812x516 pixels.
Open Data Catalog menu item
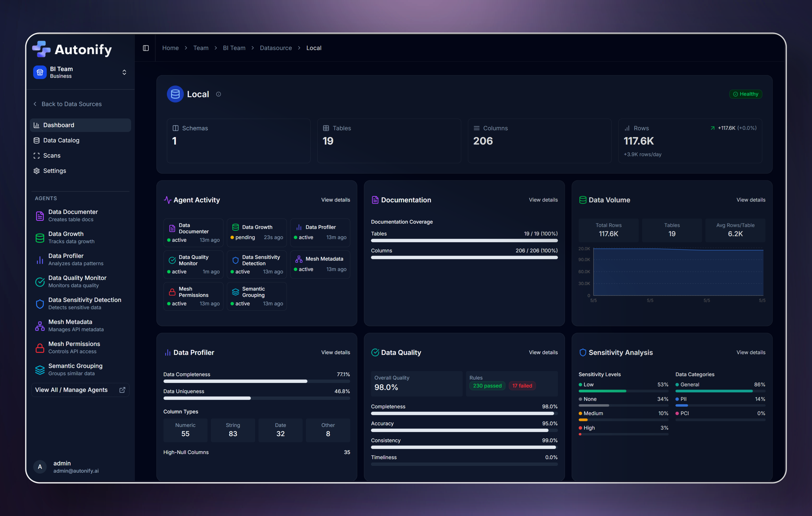(61, 140)
